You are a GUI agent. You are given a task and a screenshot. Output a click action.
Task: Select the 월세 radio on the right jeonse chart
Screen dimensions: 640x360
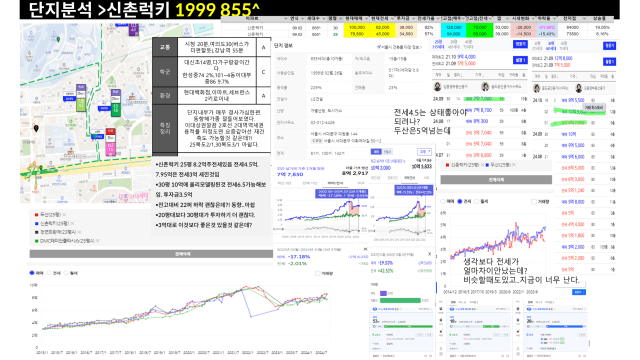(477, 201)
